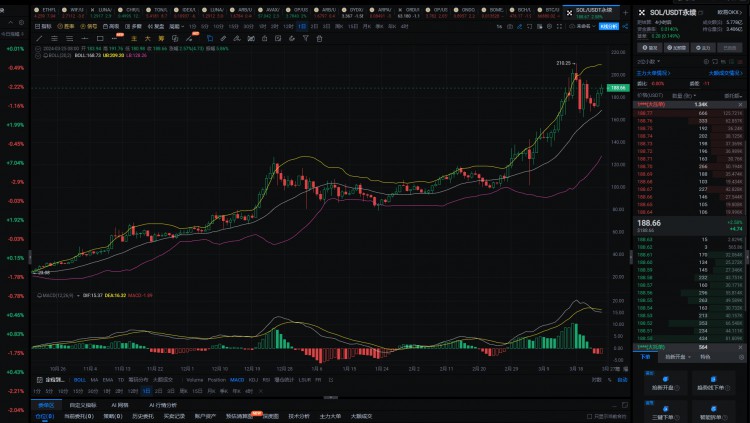Screen dimensions: 750x423
Task: Open the cumulative amount column dropdown
Action: coord(733,96)
